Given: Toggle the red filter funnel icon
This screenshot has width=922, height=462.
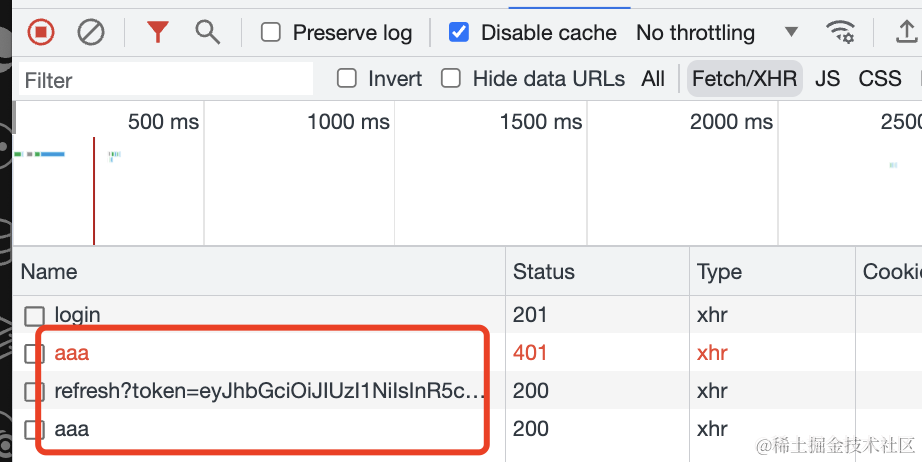Looking at the screenshot, I should click(x=157, y=33).
